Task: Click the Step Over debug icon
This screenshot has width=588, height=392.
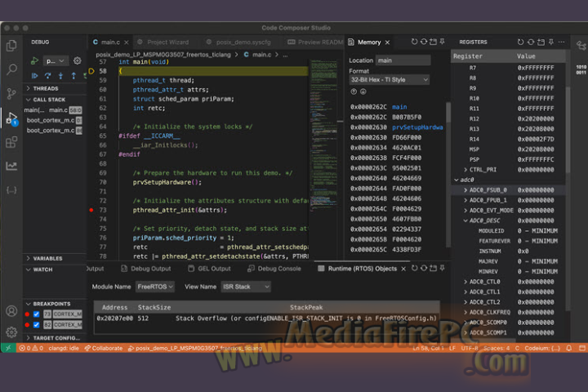Action: click(x=47, y=76)
